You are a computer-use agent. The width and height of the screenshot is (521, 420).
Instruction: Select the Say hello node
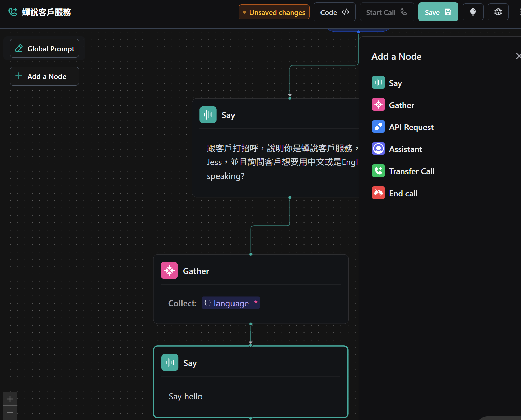click(251, 382)
